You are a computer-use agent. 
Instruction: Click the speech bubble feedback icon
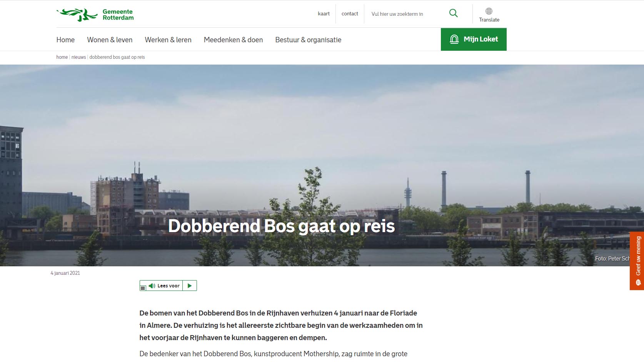point(638,282)
